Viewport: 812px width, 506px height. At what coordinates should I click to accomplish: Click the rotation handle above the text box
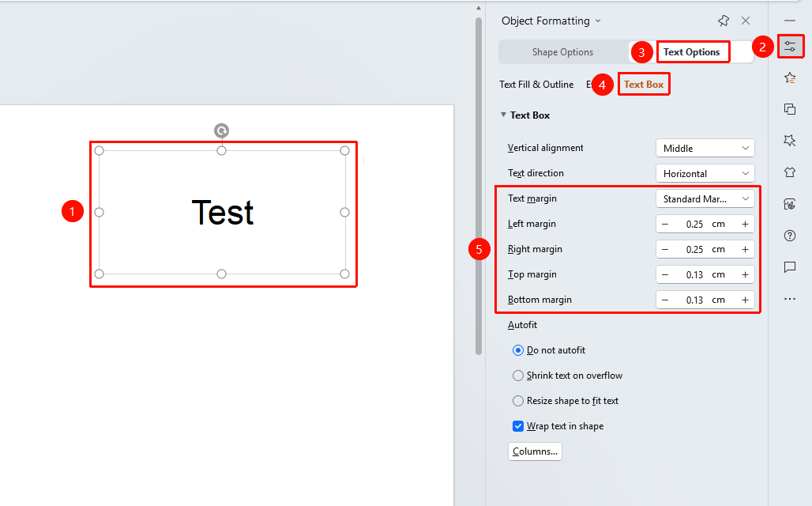click(222, 130)
